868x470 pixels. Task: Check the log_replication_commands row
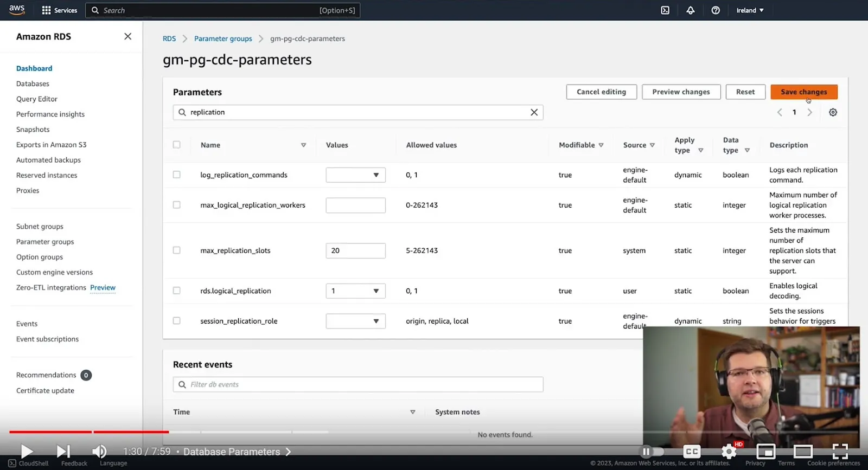click(176, 175)
